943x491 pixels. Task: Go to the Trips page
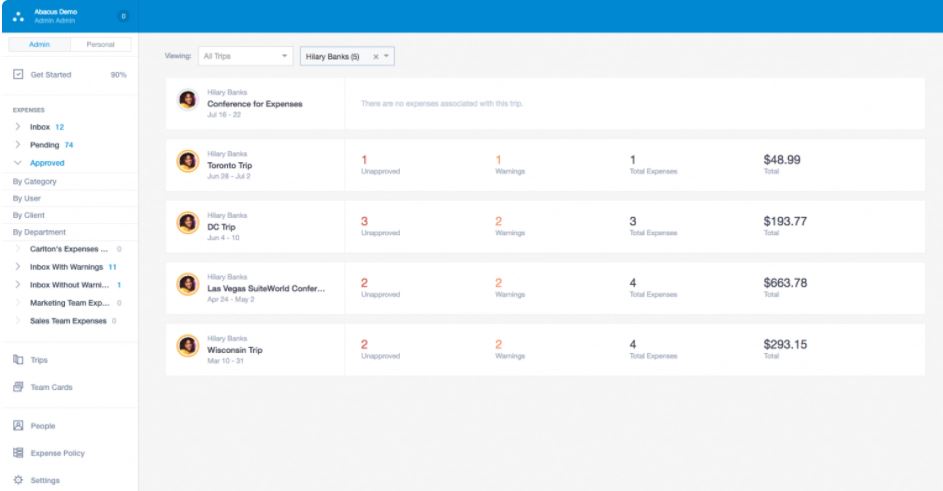pyautogui.click(x=39, y=360)
